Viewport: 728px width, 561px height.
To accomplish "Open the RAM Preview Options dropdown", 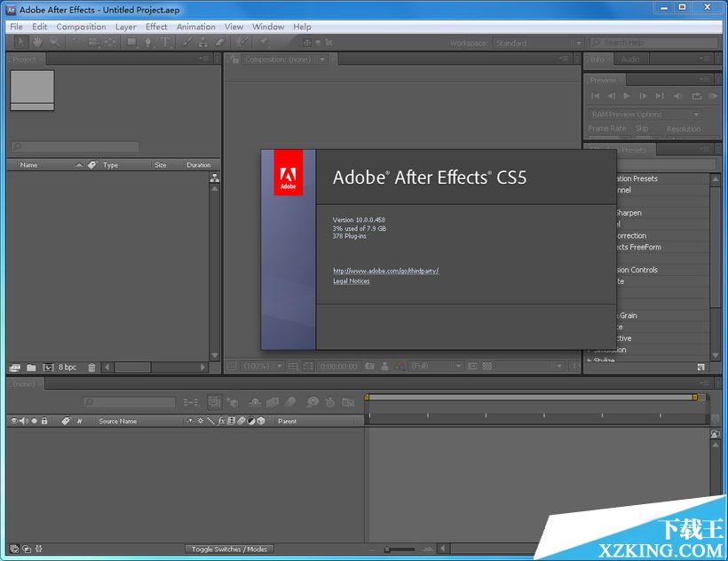I will pos(645,115).
